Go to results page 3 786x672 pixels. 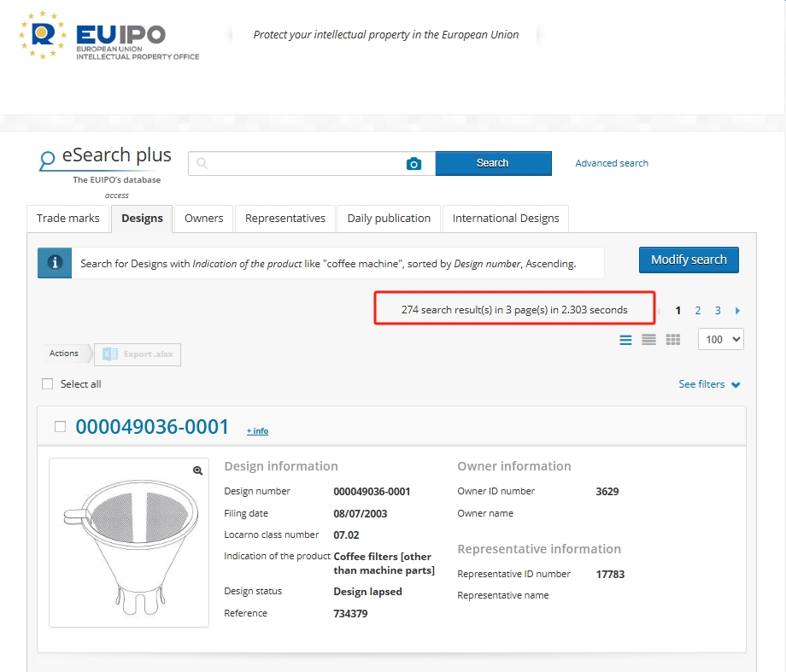718,311
